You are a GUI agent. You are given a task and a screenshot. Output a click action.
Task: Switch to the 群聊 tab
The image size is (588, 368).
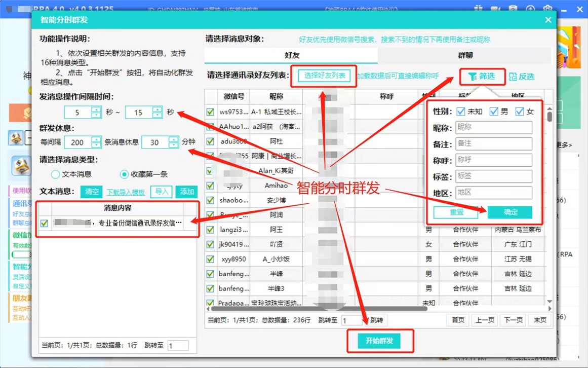click(x=465, y=55)
